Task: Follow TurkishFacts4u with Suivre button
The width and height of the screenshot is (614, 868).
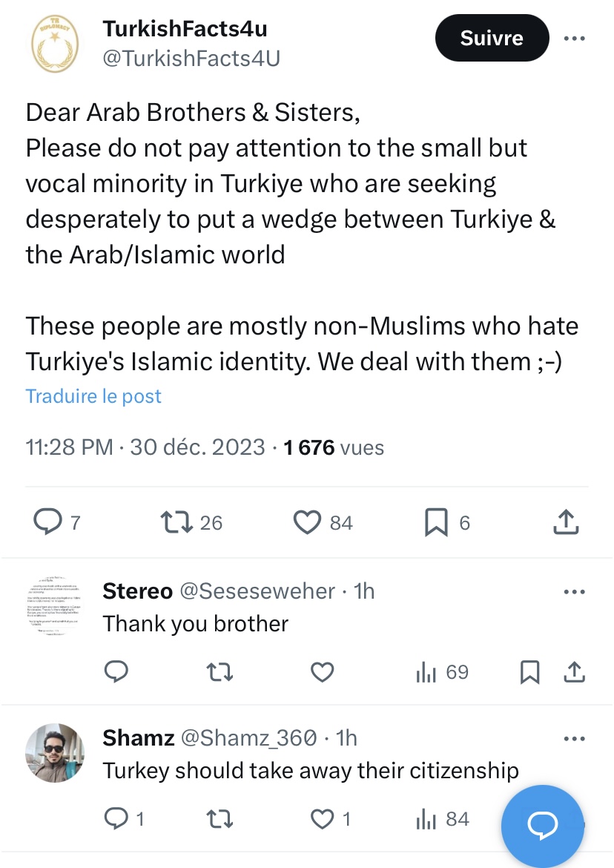Action: (492, 38)
